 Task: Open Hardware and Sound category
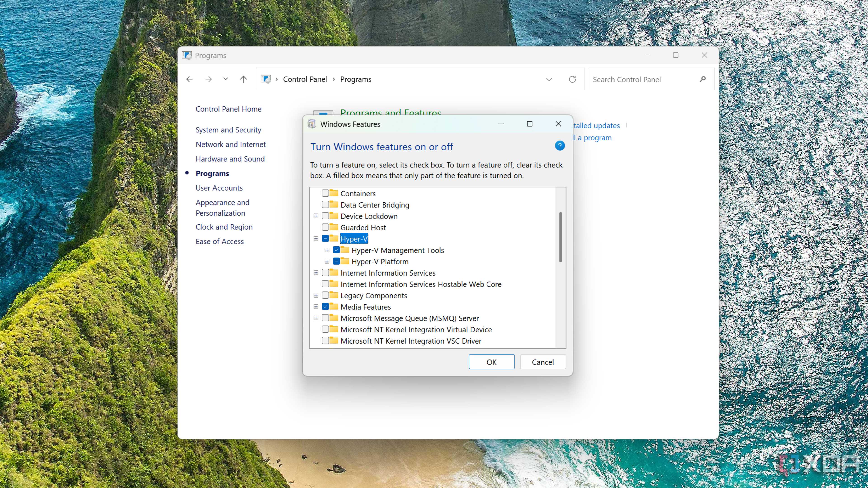[230, 159]
